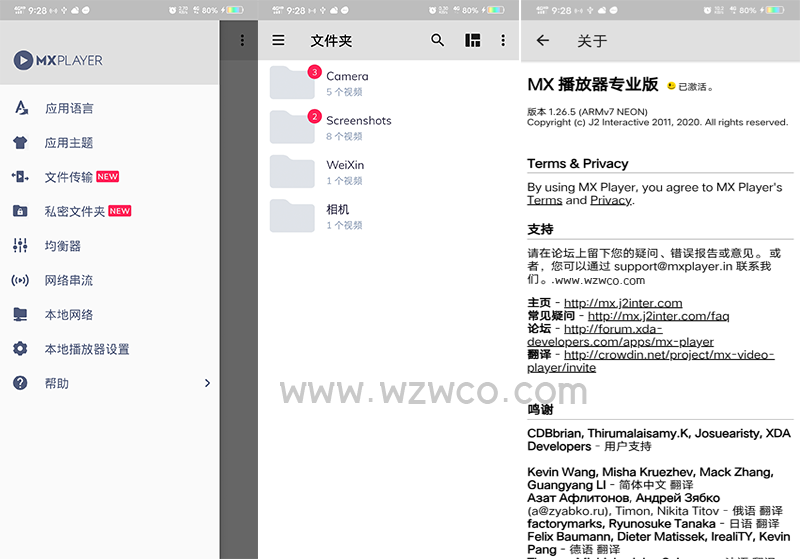Open App Language menu entry

coord(69,108)
